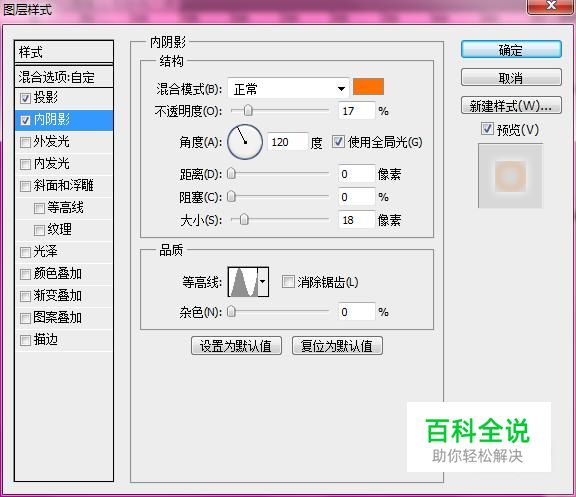
Task: Select the 外发光 style row
Action: pyautogui.click(x=64, y=142)
